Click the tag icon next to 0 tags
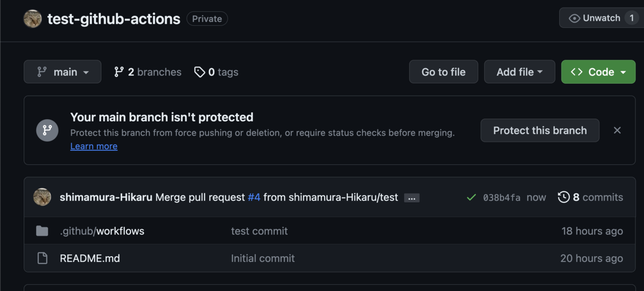 200,72
